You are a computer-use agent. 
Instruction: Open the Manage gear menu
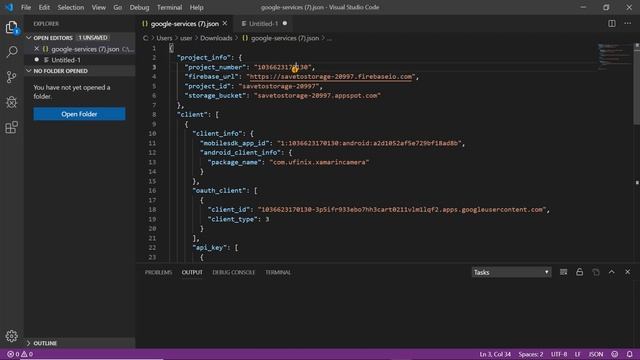(x=12, y=336)
